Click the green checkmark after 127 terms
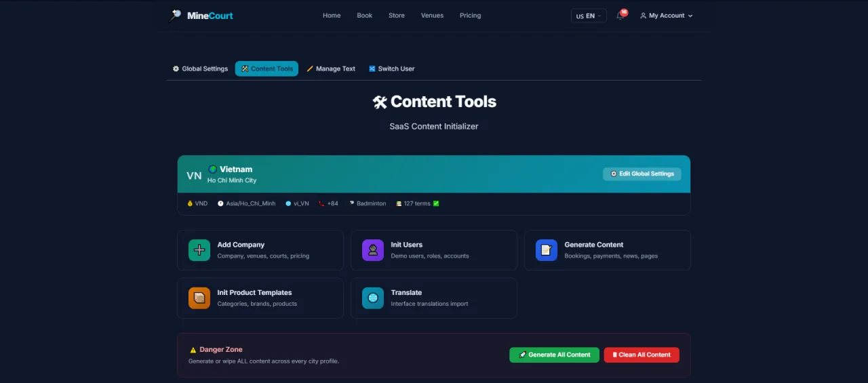Screen dimensions: 868x383 (436, 203)
